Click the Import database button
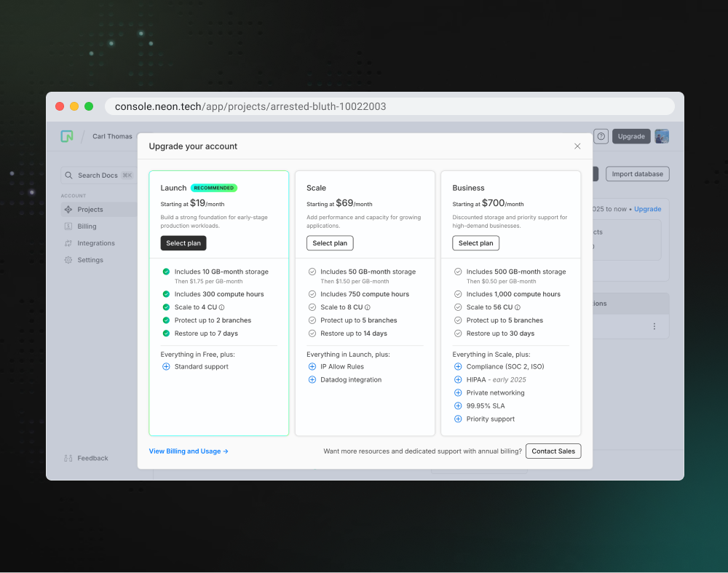The image size is (728, 573). coord(637,174)
